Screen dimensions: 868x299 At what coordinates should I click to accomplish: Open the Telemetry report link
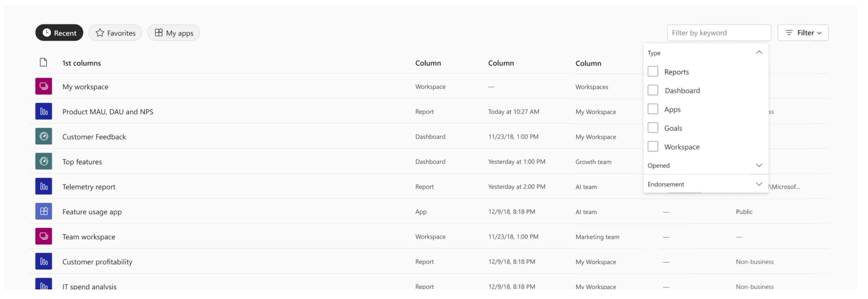point(89,187)
